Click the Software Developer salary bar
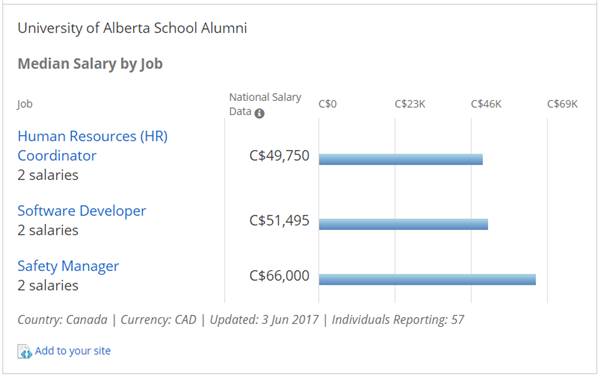Screen dimensions: 600x379 click(403, 224)
